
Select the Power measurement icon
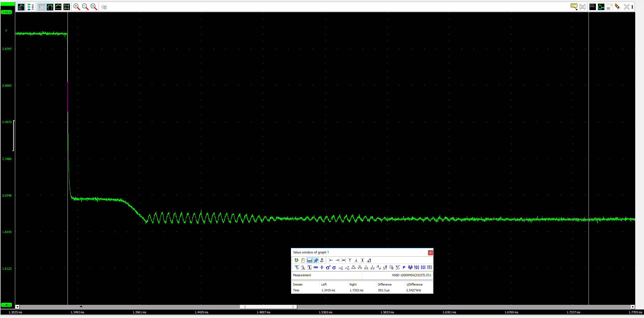(x=404, y=267)
